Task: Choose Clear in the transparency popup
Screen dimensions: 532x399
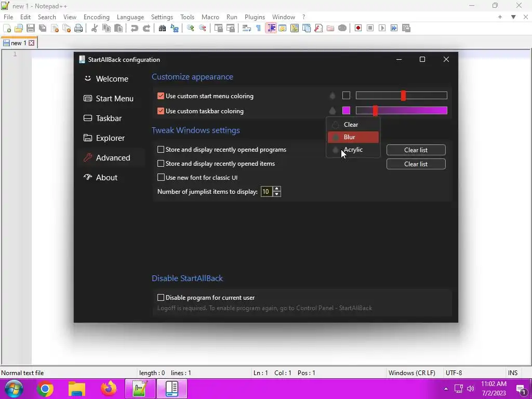Action: click(353, 125)
